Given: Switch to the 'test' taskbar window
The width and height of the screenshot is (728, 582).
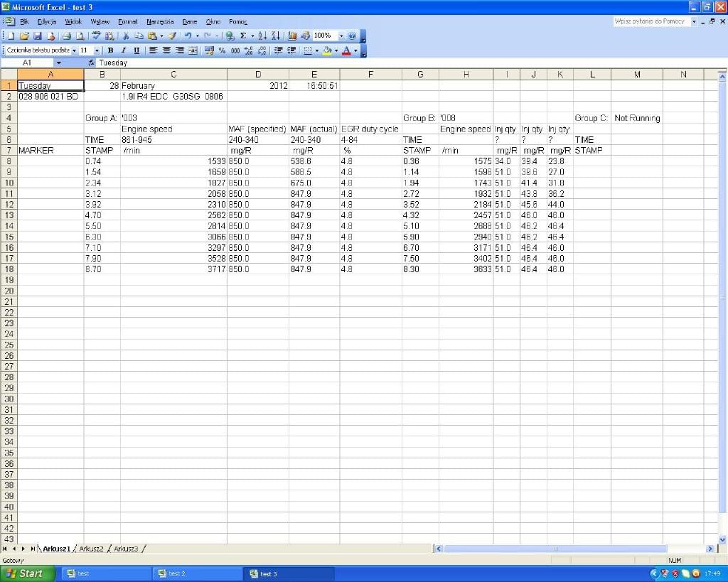Looking at the screenshot, I should [x=107, y=574].
